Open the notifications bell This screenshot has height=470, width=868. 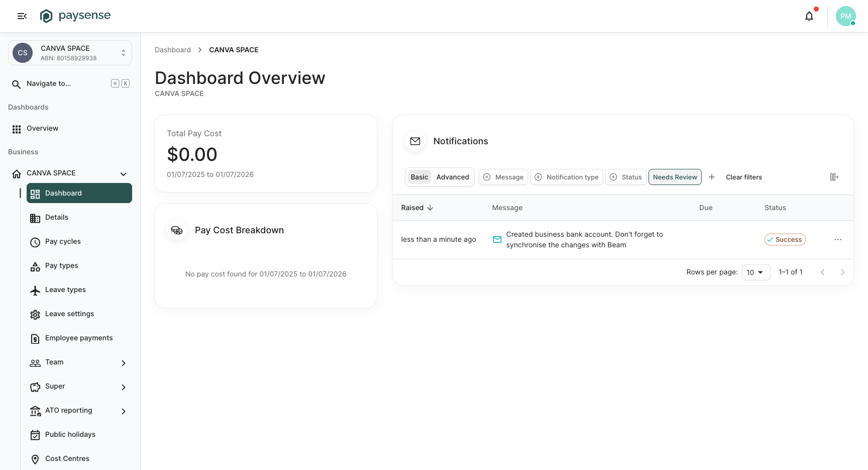click(x=809, y=16)
